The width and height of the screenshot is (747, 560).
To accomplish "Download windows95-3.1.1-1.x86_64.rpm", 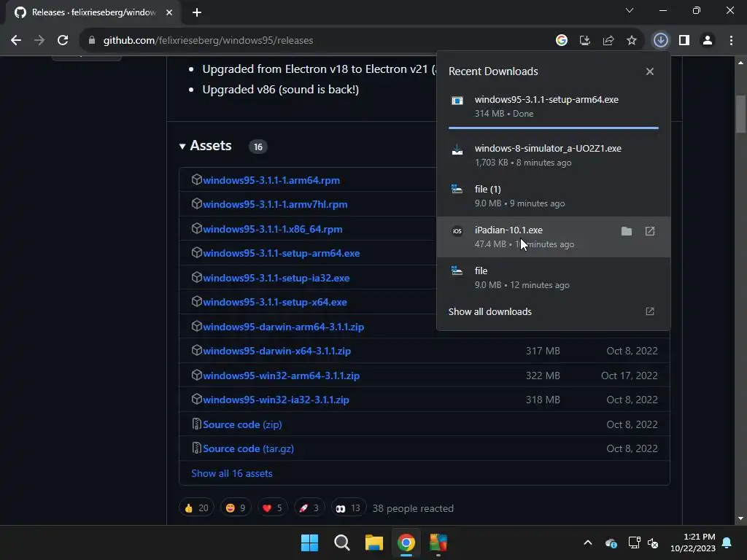I will pyautogui.click(x=273, y=229).
